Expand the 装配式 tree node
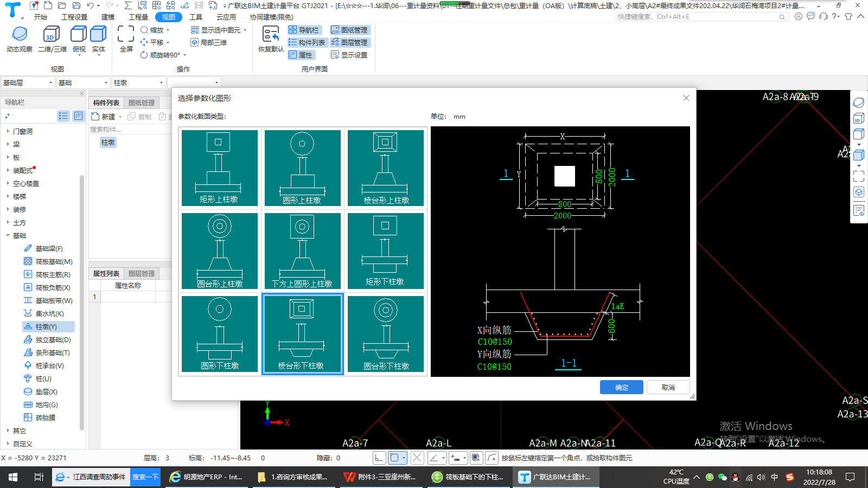 (8, 170)
